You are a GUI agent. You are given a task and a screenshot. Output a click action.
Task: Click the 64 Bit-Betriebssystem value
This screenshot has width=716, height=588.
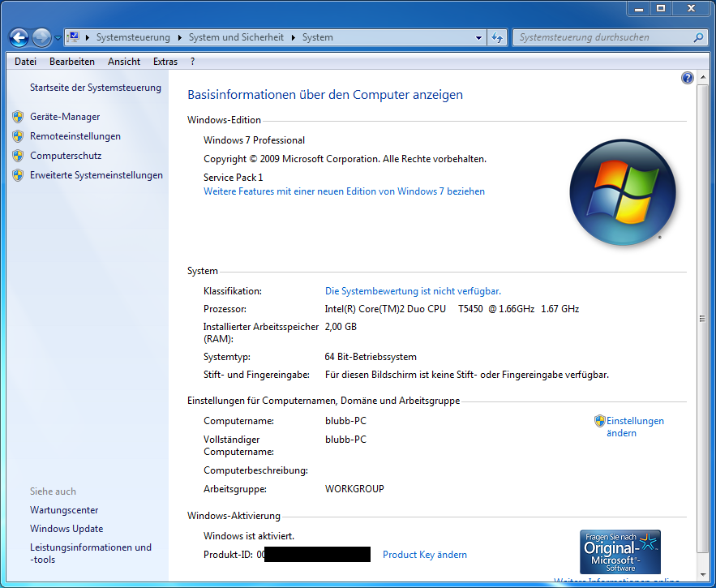click(371, 357)
